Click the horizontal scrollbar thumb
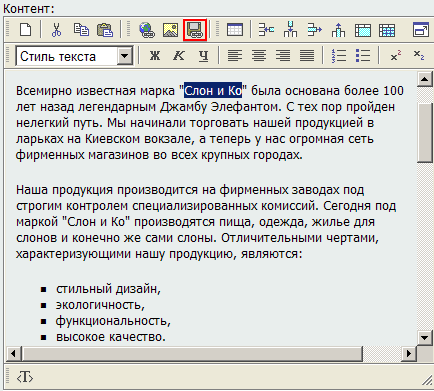Screen dimensions: 434x391 click(x=192, y=353)
